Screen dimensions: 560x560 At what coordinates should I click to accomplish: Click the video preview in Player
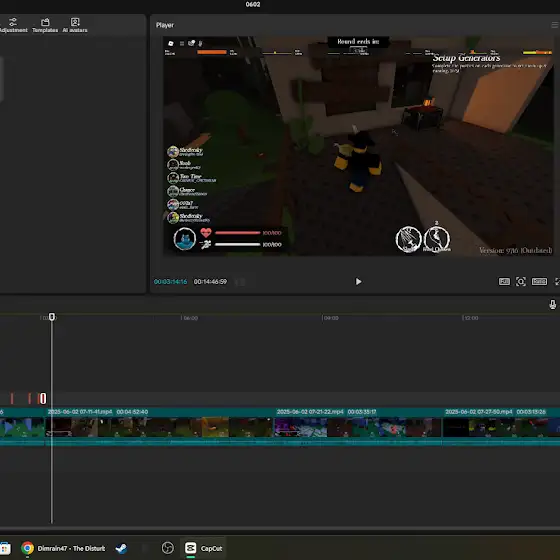tap(358, 146)
